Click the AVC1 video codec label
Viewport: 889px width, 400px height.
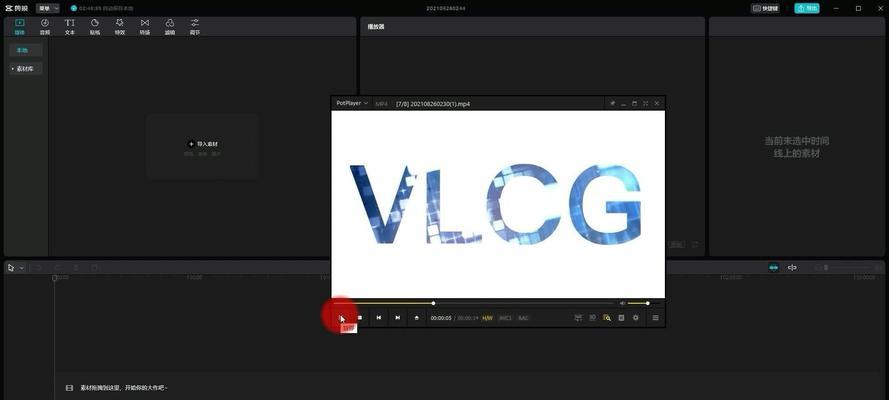505,318
